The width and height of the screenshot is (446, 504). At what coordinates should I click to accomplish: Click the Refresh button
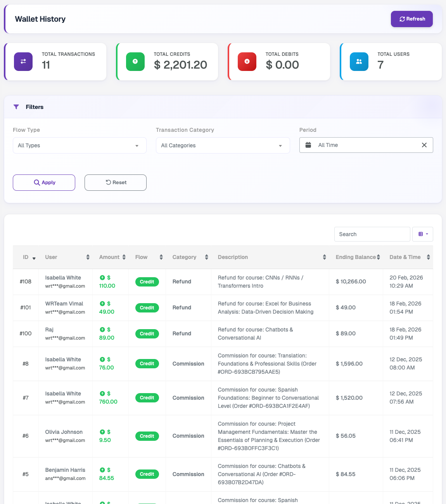411,19
